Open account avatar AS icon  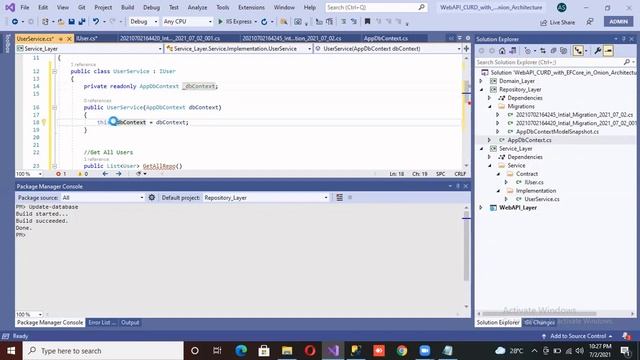click(x=562, y=7)
